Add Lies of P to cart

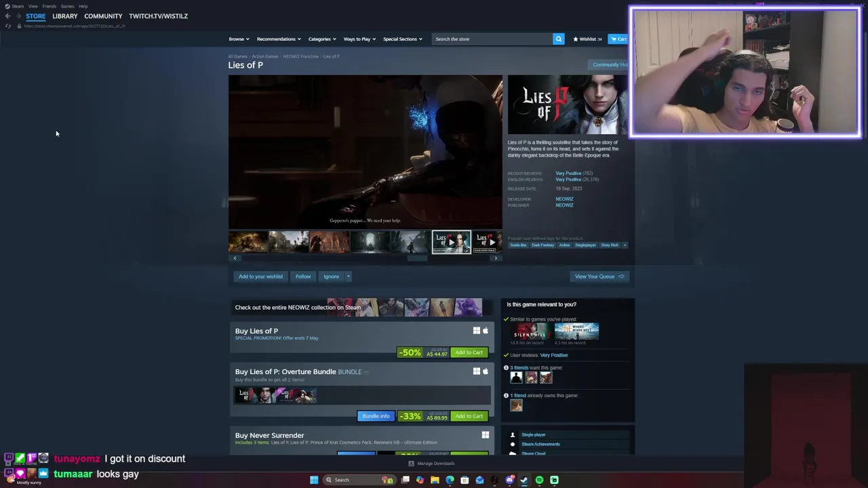[469, 352]
